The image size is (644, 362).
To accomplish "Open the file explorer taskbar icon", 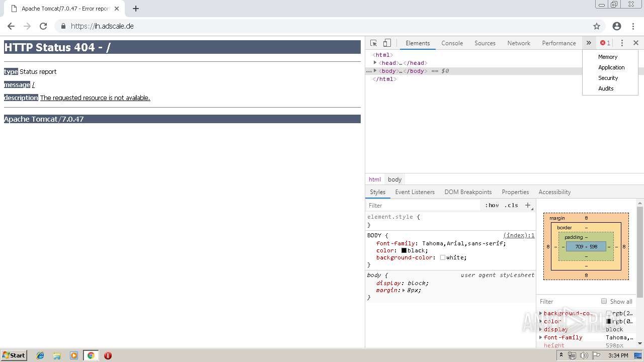I will (x=57, y=355).
